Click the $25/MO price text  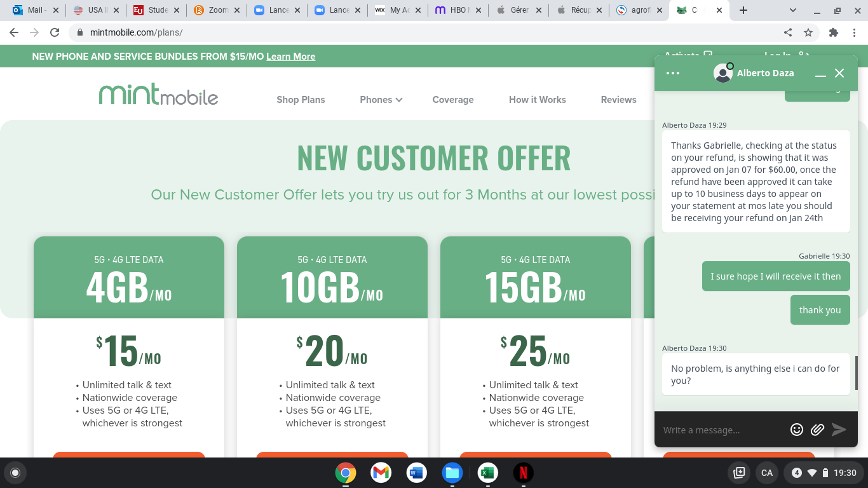click(536, 351)
